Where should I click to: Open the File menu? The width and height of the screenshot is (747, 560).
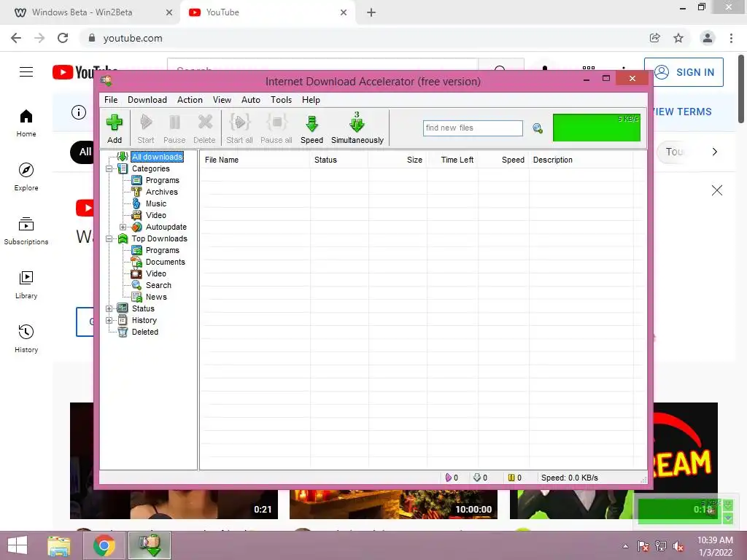pyautogui.click(x=111, y=99)
